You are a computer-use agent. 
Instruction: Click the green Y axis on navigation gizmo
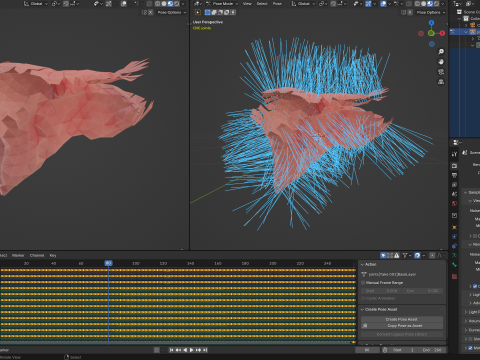coord(431,33)
